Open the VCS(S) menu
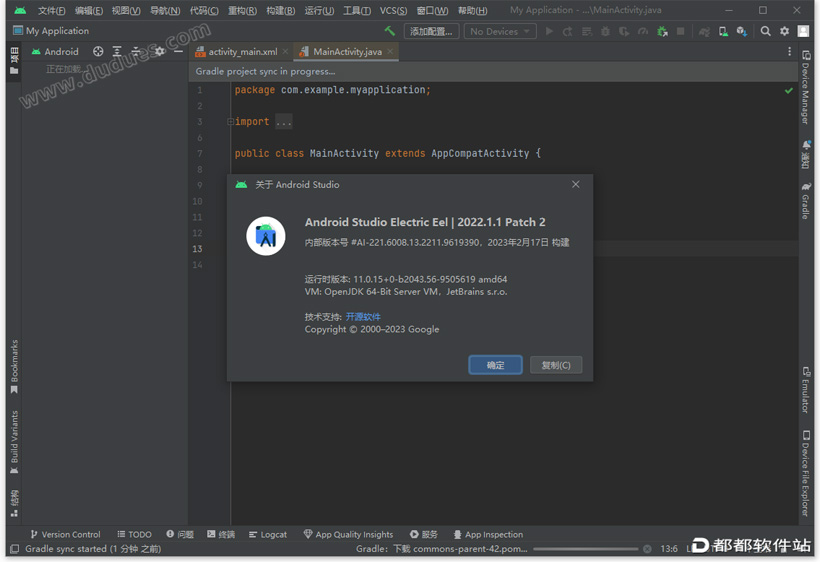Viewport: 820px width, 562px height. tap(393, 10)
